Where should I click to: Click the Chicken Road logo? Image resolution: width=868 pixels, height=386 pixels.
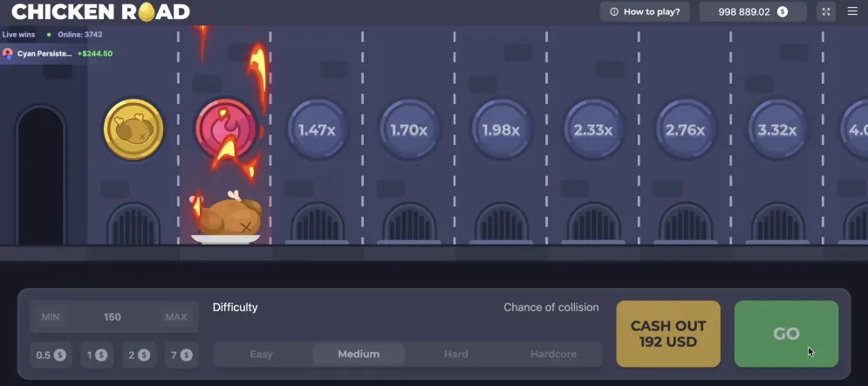[x=100, y=11]
